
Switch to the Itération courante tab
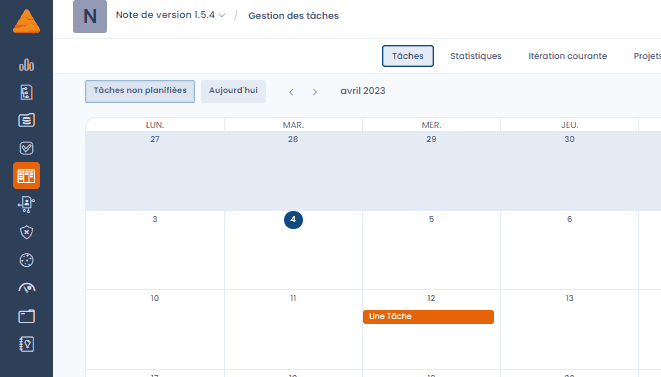567,56
